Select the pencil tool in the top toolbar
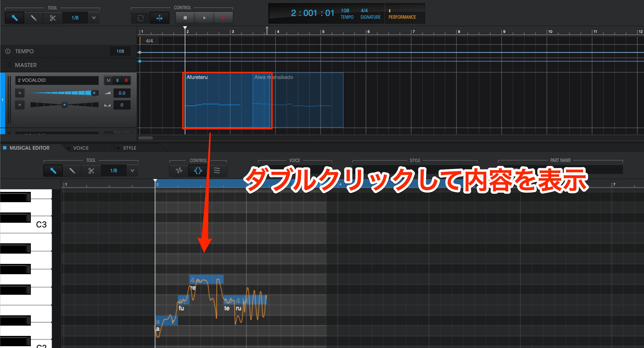This screenshot has height=348, width=644. point(34,18)
